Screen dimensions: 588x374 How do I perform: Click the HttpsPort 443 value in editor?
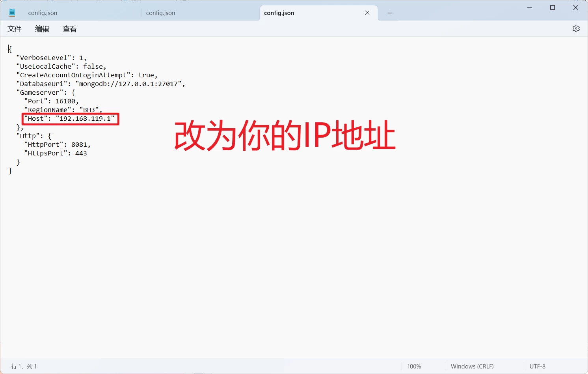click(81, 153)
